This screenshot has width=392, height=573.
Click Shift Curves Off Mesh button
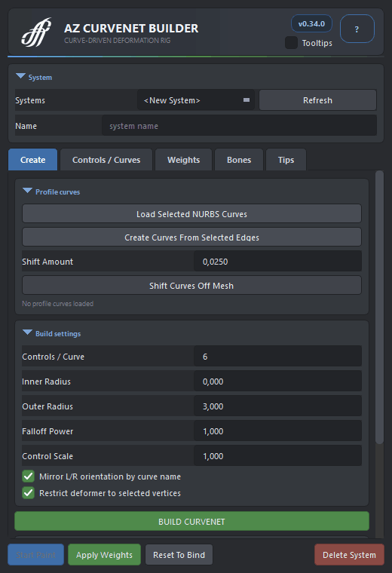191,286
